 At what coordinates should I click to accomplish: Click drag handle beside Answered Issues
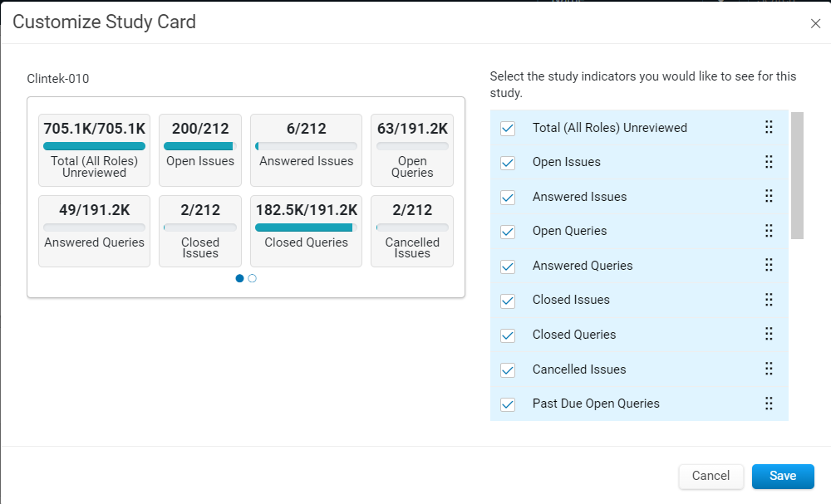[x=769, y=197]
